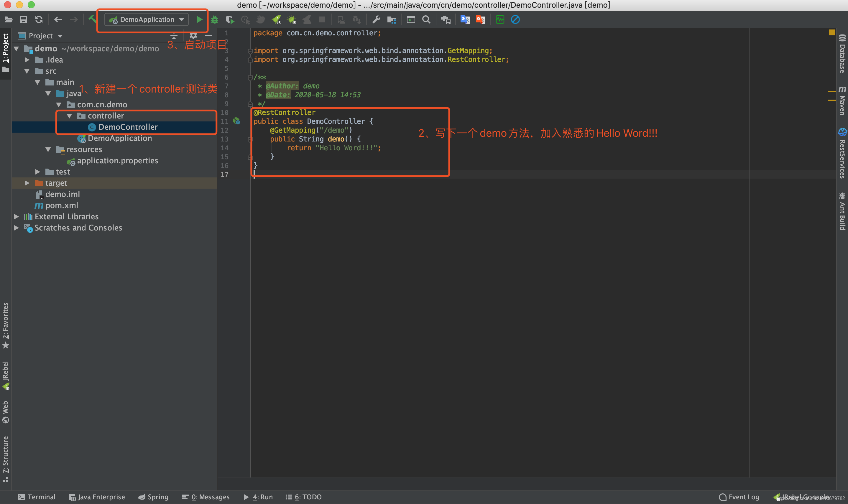
Task: Open the Maven side panel
Action: pyautogui.click(x=842, y=101)
